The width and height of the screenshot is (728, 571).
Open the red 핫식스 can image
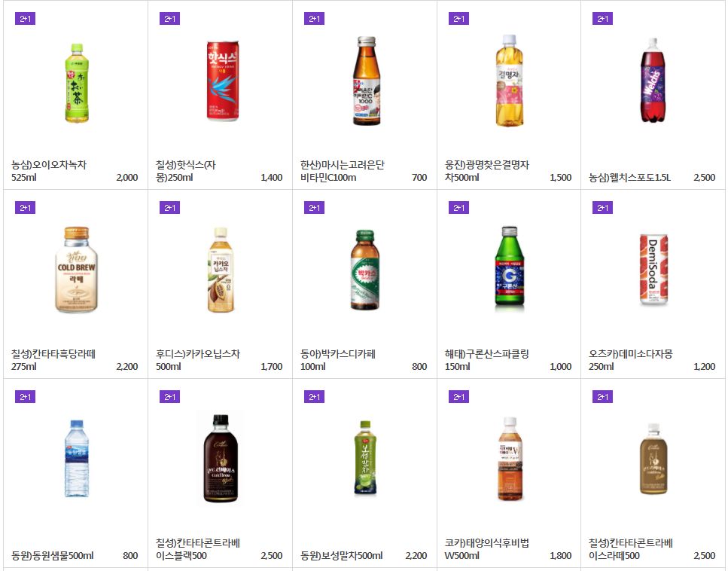(x=222, y=81)
